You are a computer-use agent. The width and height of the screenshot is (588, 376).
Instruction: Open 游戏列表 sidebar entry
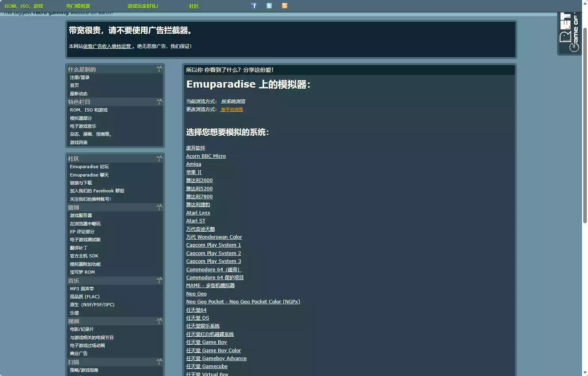click(79, 142)
